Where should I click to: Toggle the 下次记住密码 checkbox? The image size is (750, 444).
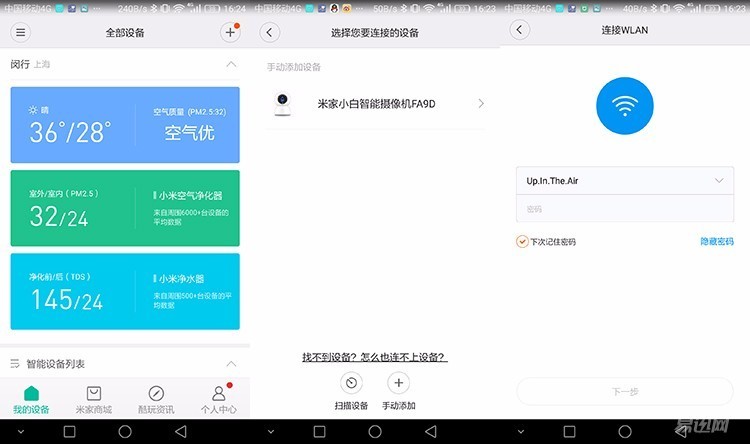click(x=522, y=242)
